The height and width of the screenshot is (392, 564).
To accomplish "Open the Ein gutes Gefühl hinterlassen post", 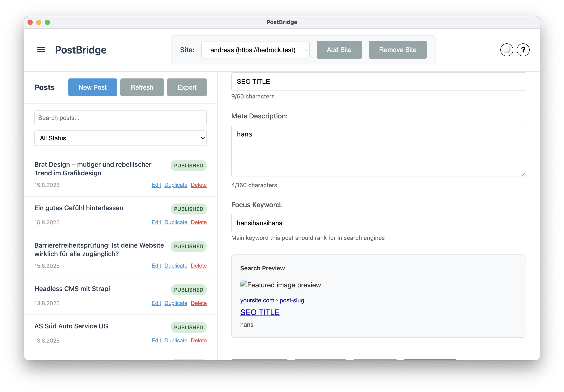I will point(79,208).
